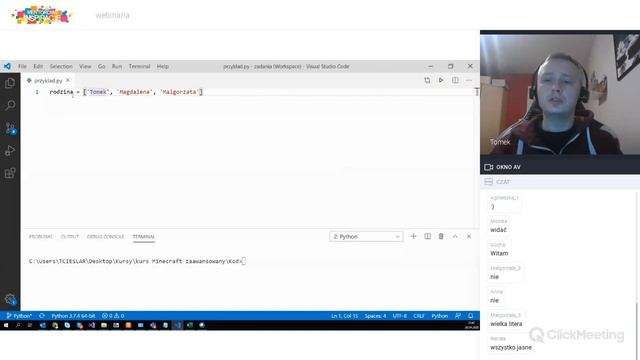
Task: Close the terminal panel
Action: [469, 236]
